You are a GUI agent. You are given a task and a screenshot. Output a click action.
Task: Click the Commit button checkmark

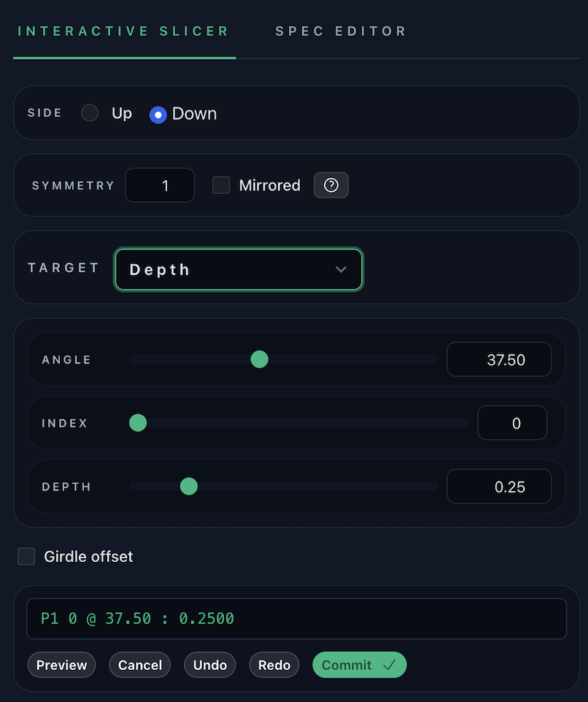click(x=389, y=665)
